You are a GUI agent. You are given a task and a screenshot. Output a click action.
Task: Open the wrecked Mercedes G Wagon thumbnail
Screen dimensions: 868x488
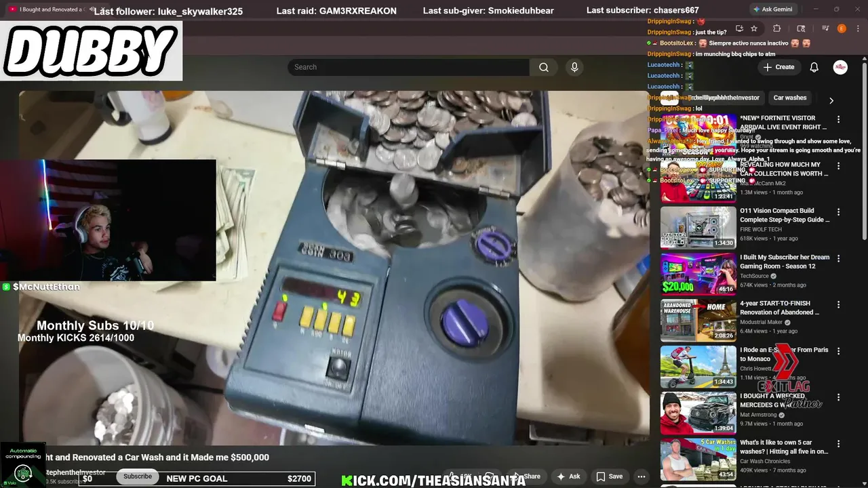(698, 413)
